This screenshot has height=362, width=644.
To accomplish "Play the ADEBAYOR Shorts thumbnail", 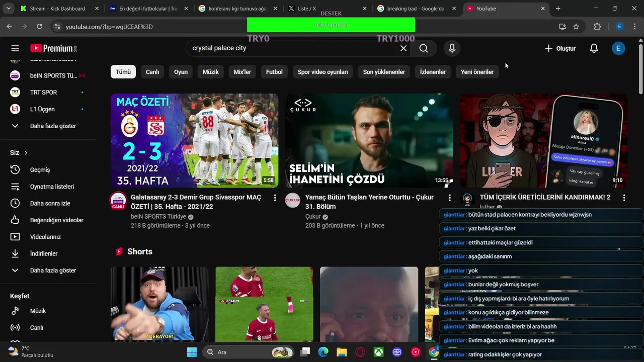I will tap(159, 304).
